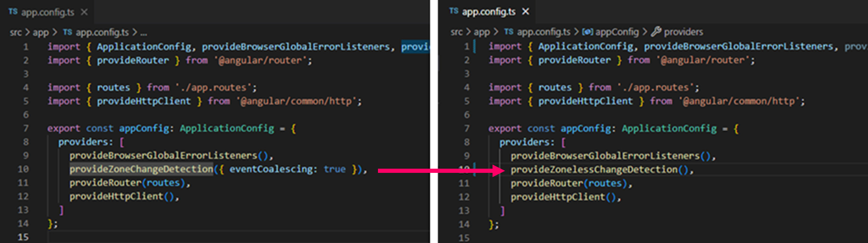Open the src breadcrumb in the left pane

click(x=15, y=32)
